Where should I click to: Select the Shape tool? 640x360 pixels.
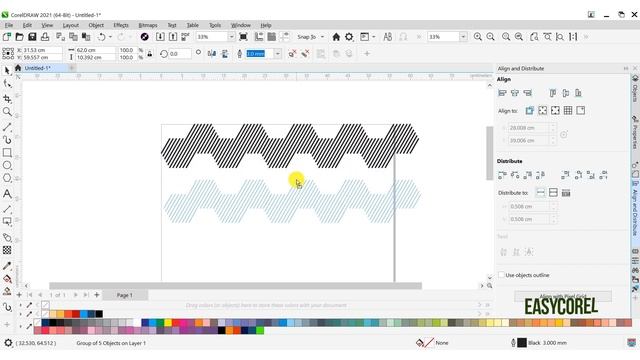tap(7, 84)
